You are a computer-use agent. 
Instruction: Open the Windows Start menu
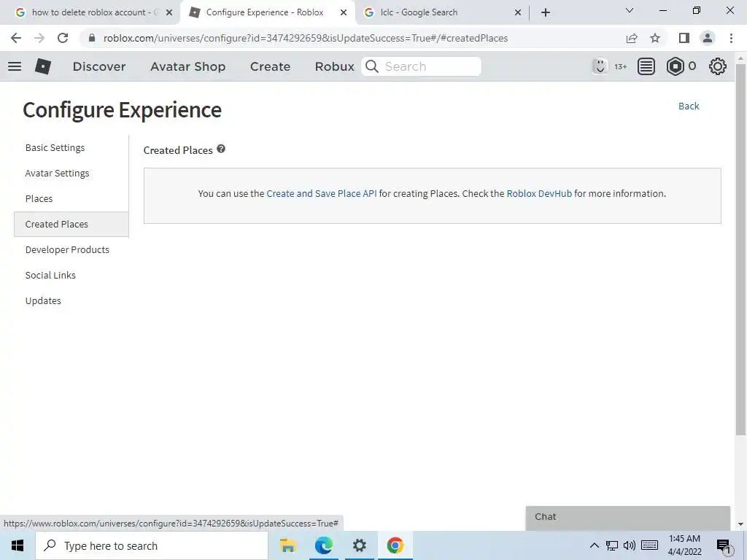click(18, 545)
